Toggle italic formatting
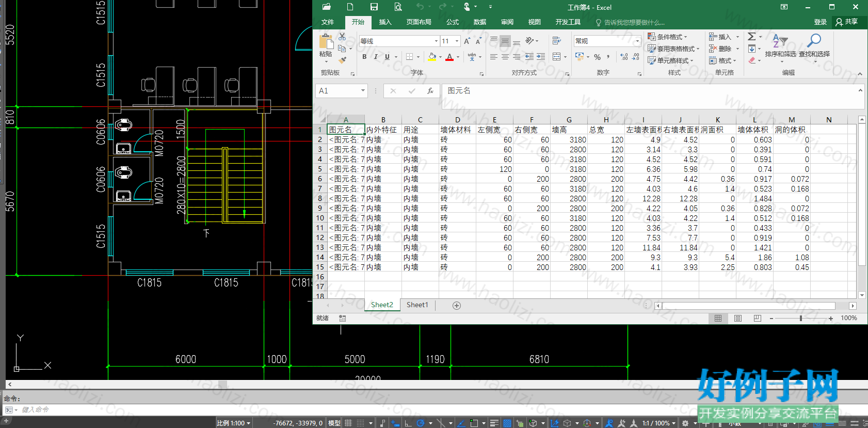The height and width of the screenshot is (428, 868). pos(376,57)
